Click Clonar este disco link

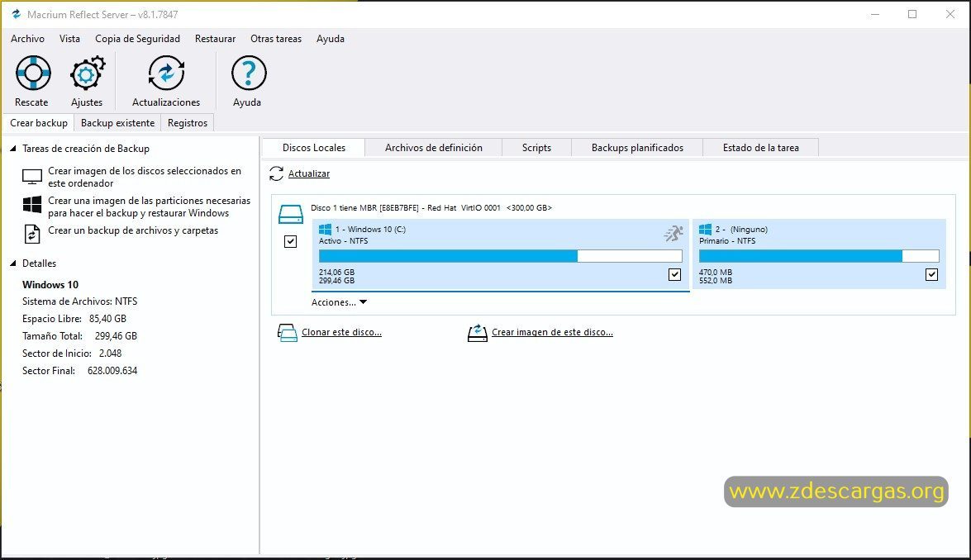342,332
